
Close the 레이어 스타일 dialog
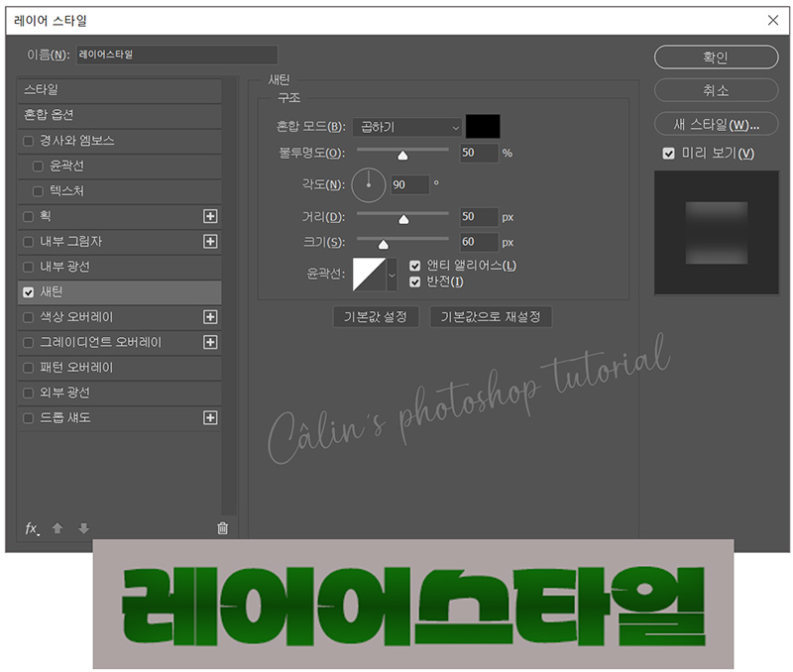coord(773,20)
